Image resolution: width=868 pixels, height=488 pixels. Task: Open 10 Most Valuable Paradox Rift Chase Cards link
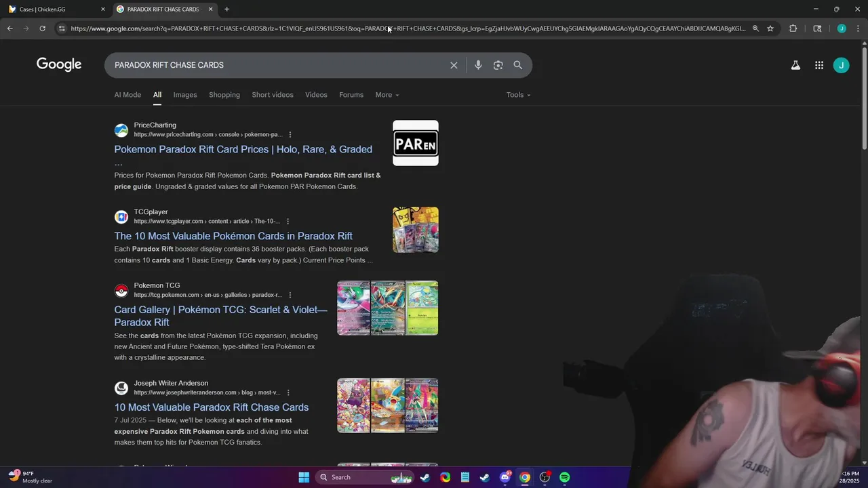(x=212, y=407)
